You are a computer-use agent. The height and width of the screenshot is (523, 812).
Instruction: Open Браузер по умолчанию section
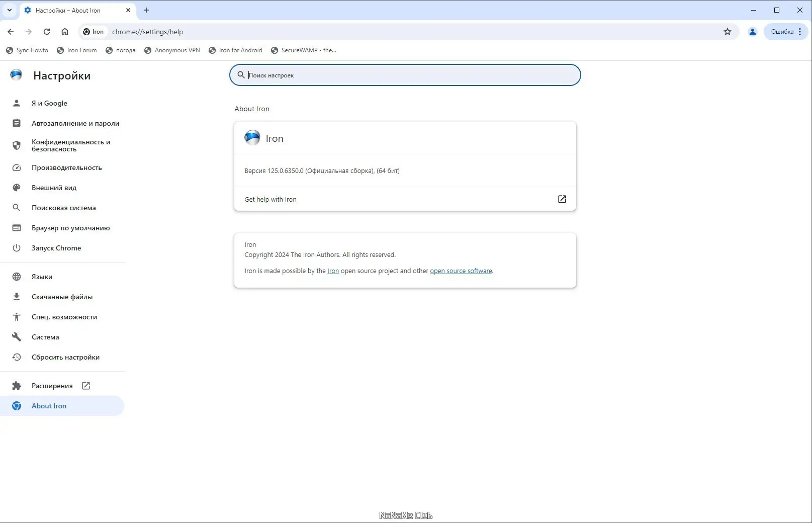(62, 228)
